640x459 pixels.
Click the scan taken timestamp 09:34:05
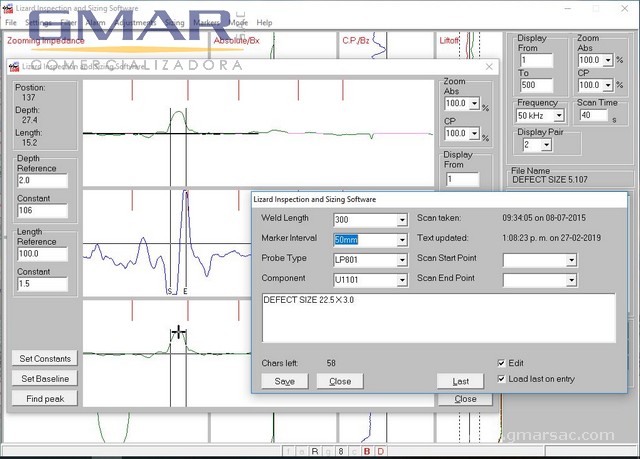pyautogui.click(x=544, y=218)
